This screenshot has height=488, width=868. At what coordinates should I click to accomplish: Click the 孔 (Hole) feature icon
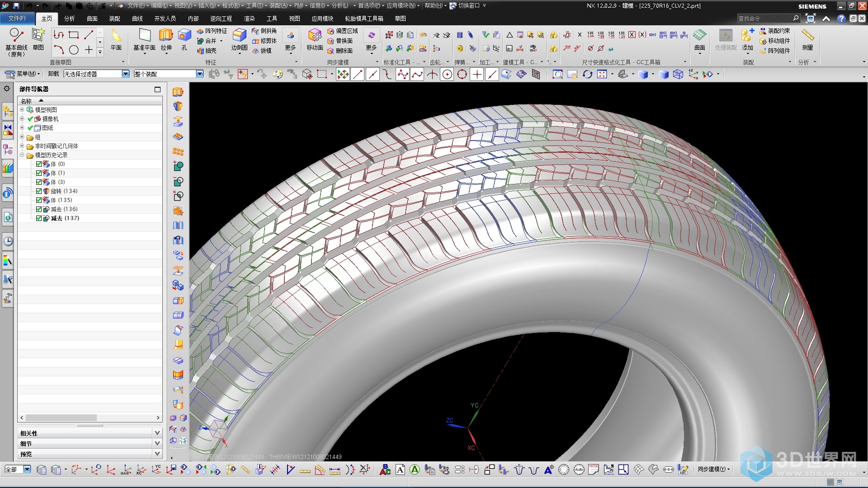pyautogui.click(x=184, y=39)
